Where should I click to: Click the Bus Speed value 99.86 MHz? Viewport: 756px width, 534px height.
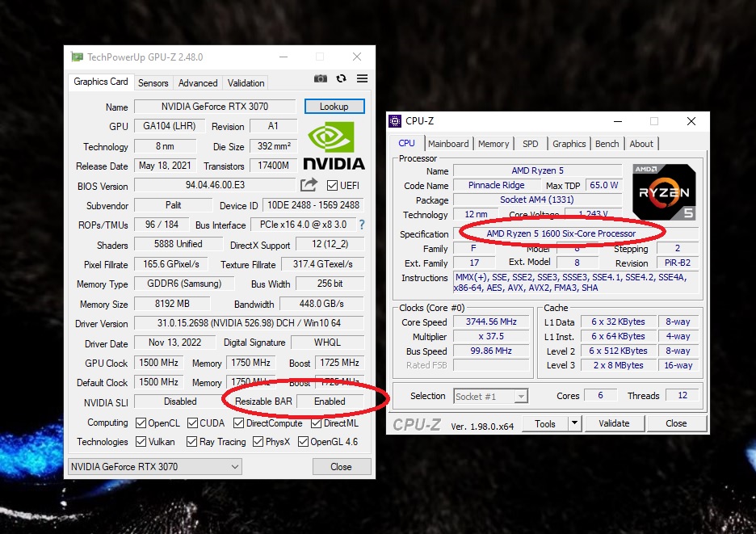point(491,351)
